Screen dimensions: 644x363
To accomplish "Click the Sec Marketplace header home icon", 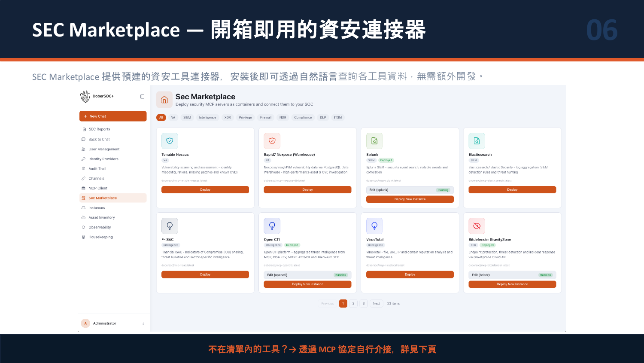I will pyautogui.click(x=164, y=100).
